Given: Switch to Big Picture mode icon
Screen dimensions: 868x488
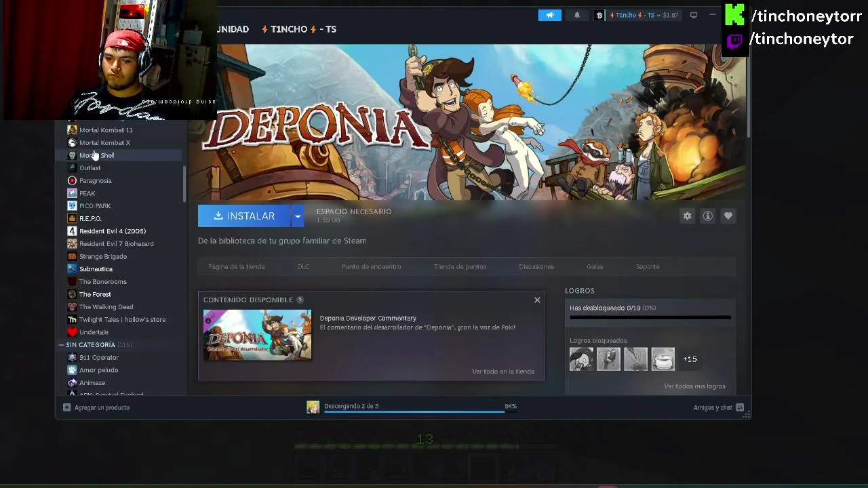Looking at the screenshot, I should click(x=693, y=15).
